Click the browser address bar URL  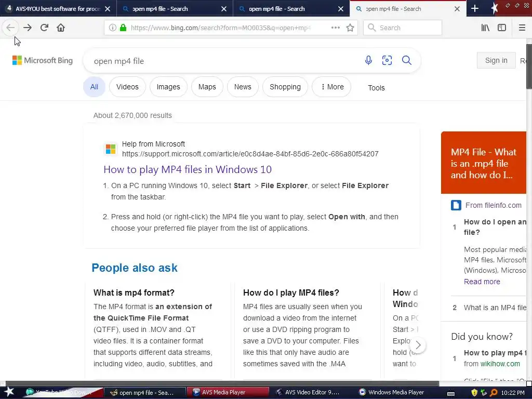(x=220, y=28)
